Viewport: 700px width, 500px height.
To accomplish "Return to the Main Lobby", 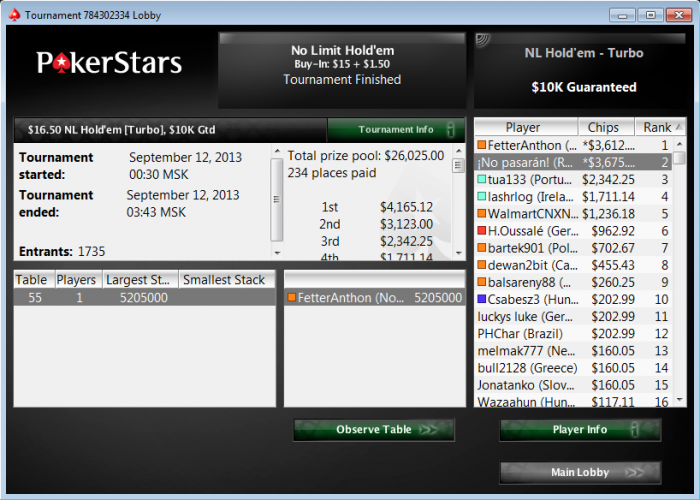I will (580, 472).
